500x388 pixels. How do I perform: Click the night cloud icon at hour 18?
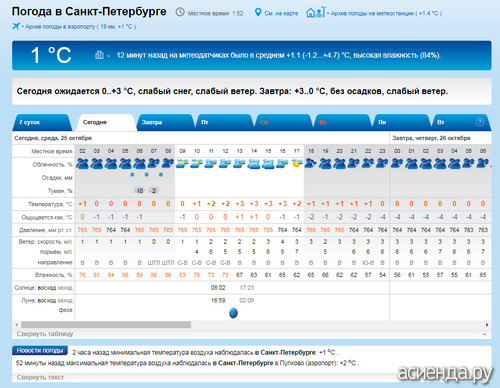point(311,163)
